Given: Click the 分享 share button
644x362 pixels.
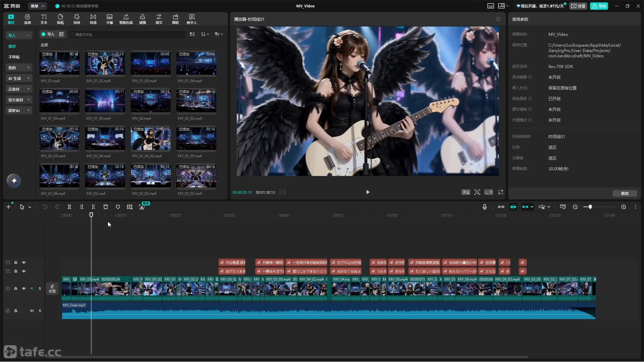Looking at the screenshot, I should click(x=578, y=6).
